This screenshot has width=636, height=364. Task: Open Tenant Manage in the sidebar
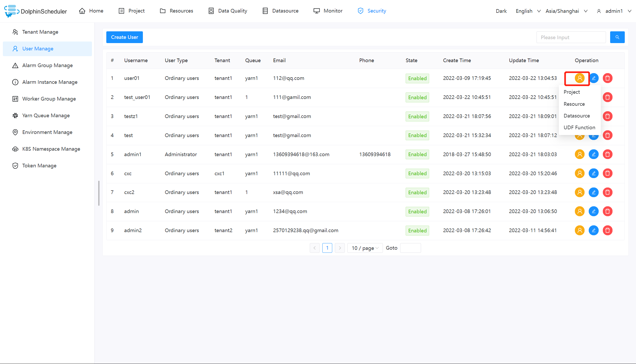point(40,32)
